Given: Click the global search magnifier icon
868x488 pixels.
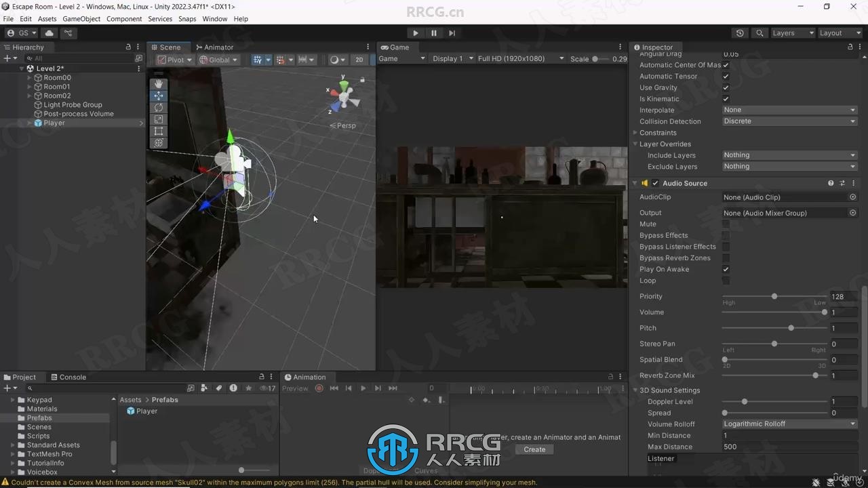Looking at the screenshot, I should 759,33.
